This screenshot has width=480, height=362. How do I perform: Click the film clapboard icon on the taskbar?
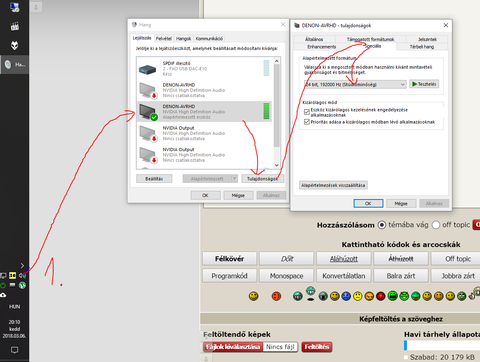pos(14,26)
